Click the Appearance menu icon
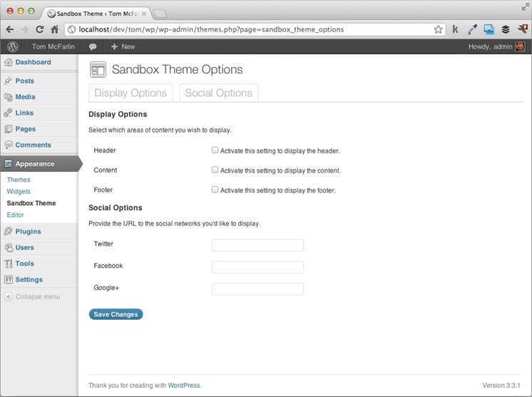Screen dimensions: 532x397 point(8,164)
